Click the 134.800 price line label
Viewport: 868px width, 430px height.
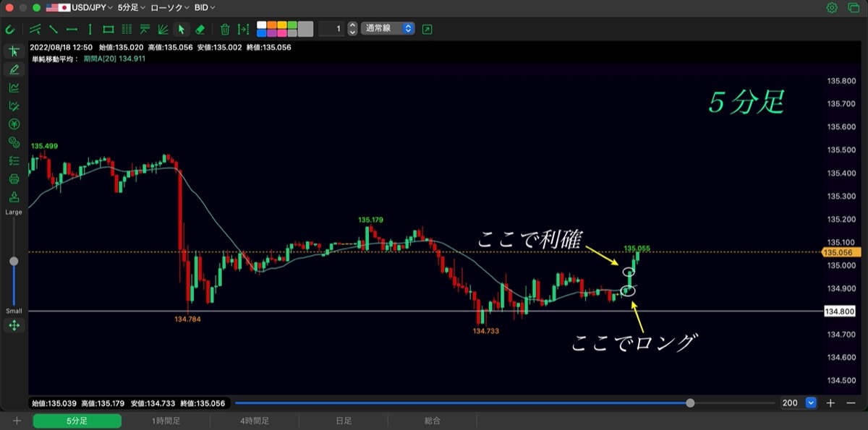(839, 311)
